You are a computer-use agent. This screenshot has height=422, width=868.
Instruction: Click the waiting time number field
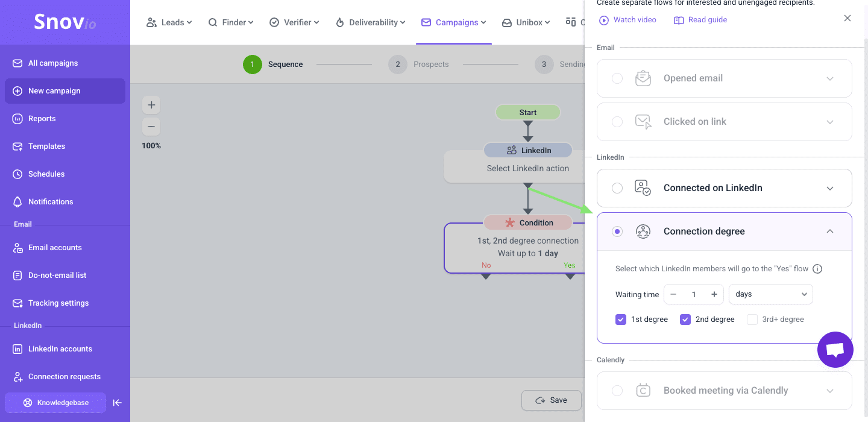click(x=694, y=294)
